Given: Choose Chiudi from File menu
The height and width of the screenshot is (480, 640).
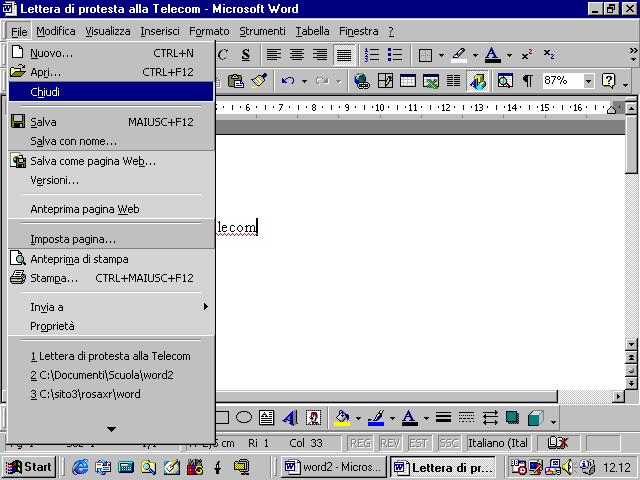Looking at the screenshot, I should pos(111,91).
